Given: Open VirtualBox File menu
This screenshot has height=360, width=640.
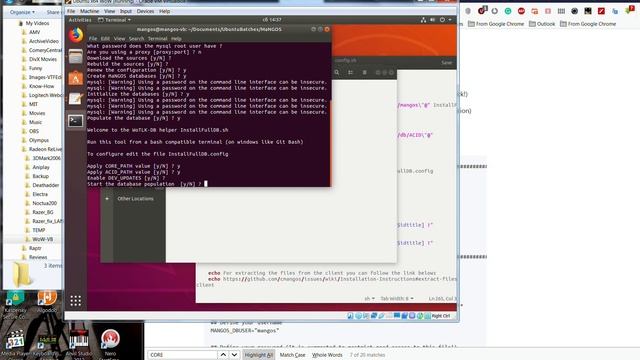Looking at the screenshot, I should [x=71, y=11].
